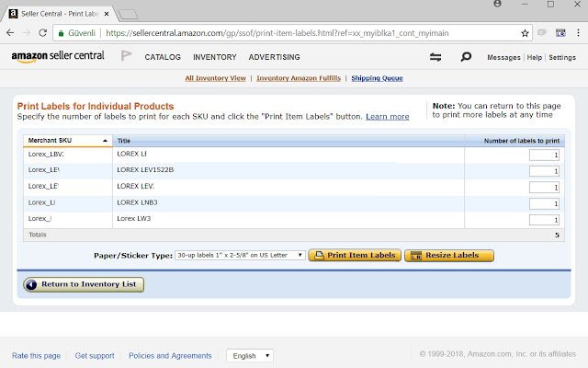Click the cast icon in address bar area
Viewport: 588px width, 368px height.
coord(541,33)
